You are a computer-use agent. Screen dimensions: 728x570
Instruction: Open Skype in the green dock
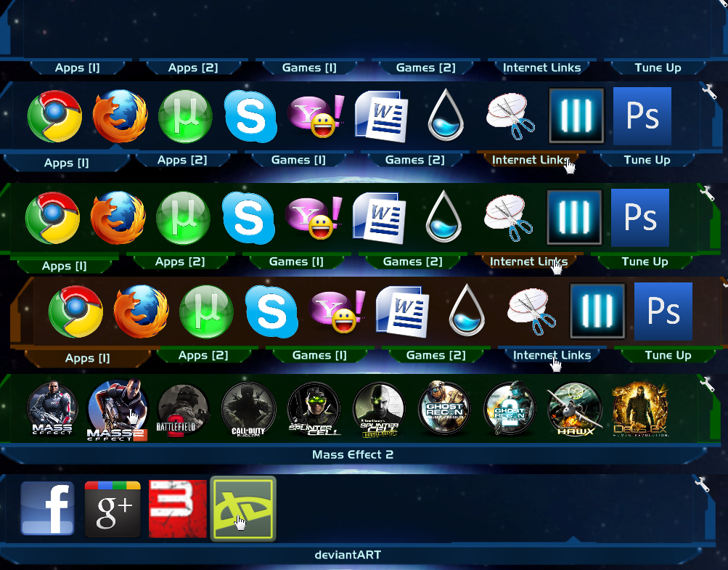coord(248,219)
